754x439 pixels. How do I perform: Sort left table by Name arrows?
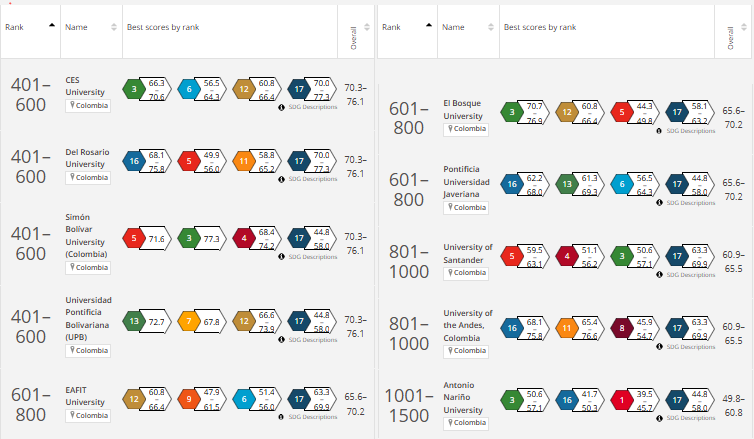(x=114, y=27)
